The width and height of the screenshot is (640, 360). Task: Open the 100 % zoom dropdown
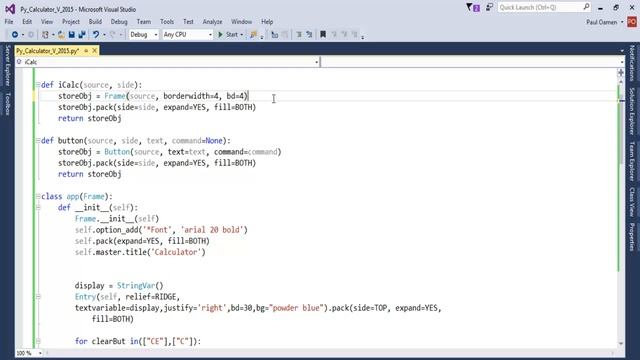(40, 353)
